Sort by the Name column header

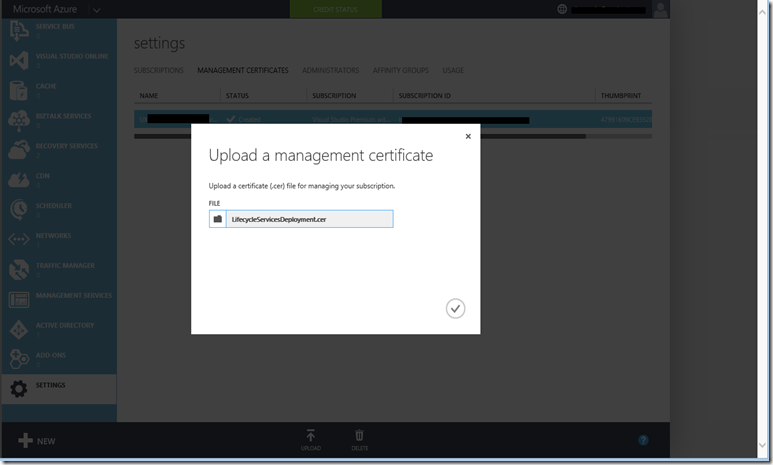[x=149, y=96]
